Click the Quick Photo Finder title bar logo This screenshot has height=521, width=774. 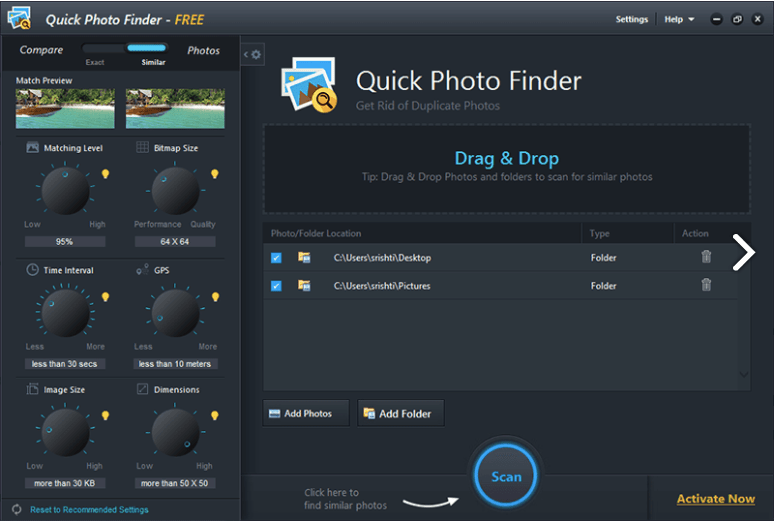pyautogui.click(x=19, y=18)
